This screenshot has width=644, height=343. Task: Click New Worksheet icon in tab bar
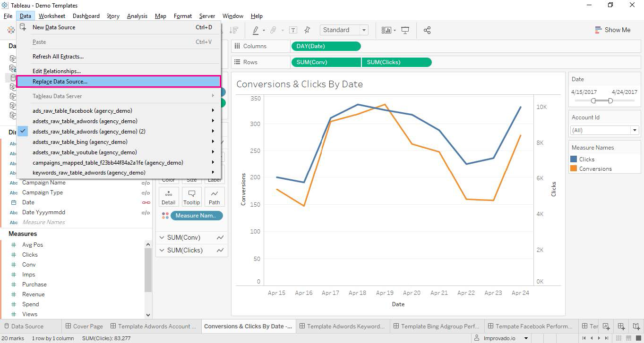point(606,326)
